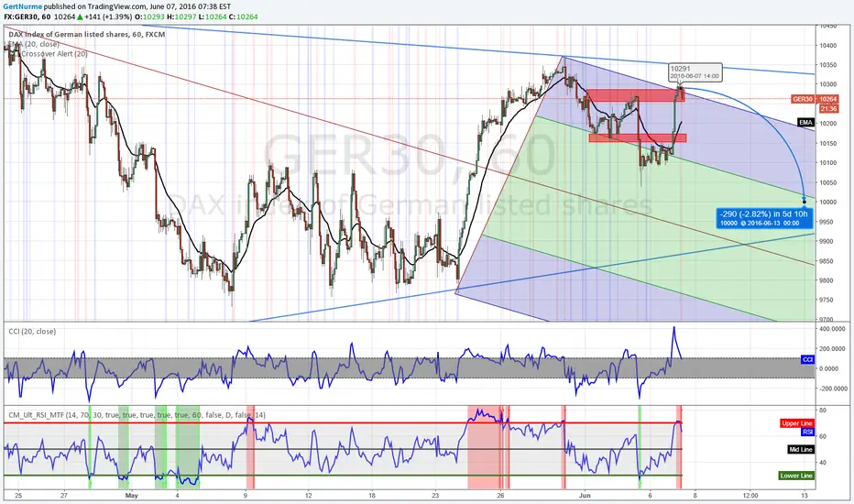The width and height of the screenshot is (854, 504).
Task: Click the May label on time axis
Action: (132, 495)
